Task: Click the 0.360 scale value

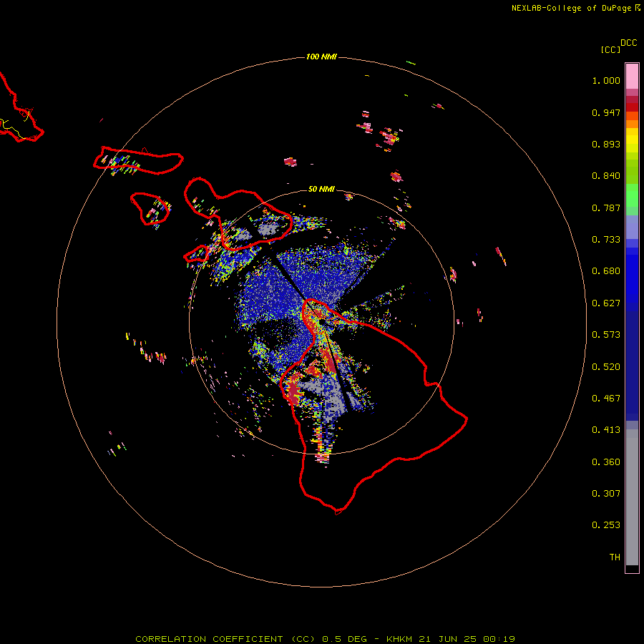Action: coord(606,462)
